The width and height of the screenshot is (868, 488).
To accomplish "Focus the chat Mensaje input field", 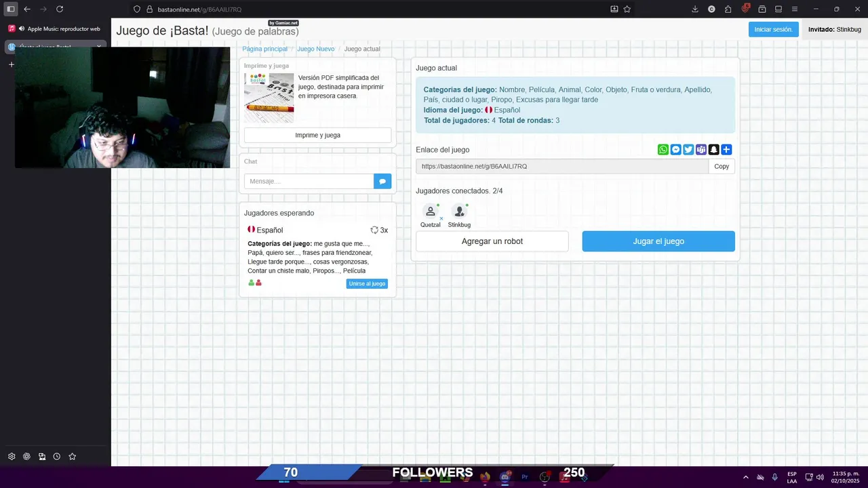I will [x=309, y=181].
